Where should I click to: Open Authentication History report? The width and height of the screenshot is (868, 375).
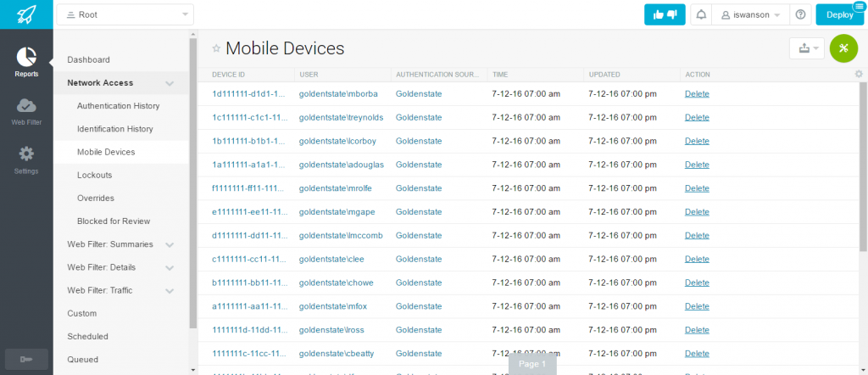[x=119, y=106]
